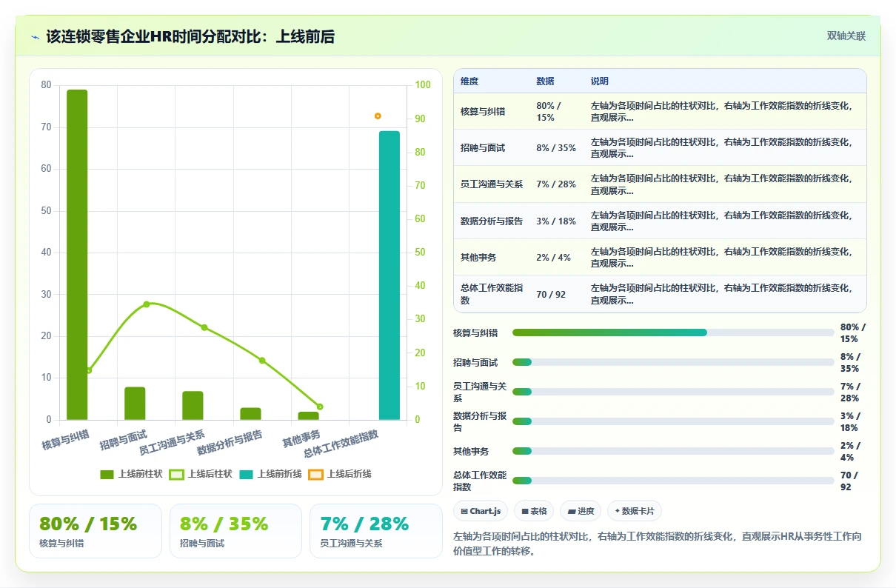
Task: Toggle the 上线后柱状 legend item
Action: (x=201, y=474)
